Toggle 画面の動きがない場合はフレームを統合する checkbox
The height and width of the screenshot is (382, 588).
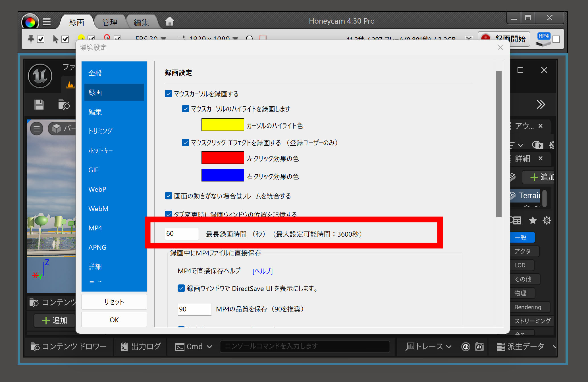(x=169, y=196)
